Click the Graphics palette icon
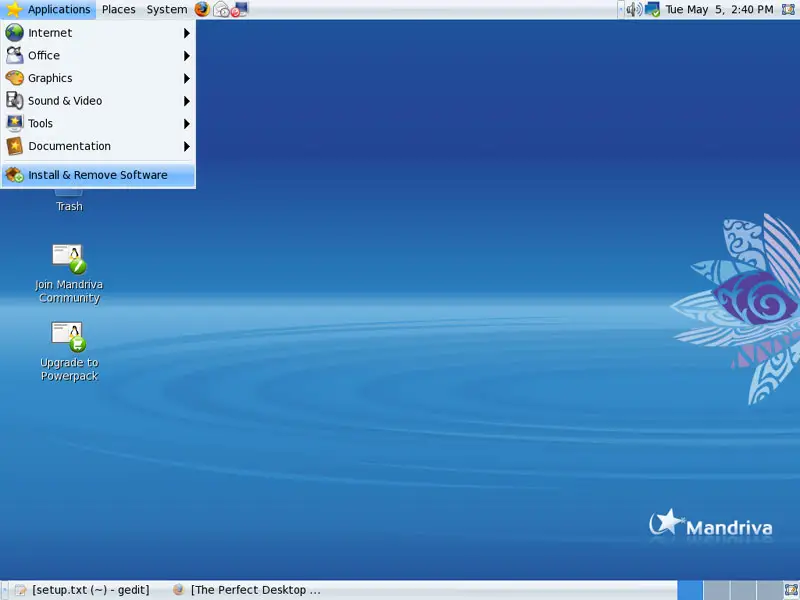This screenshot has height=600, width=800. point(14,78)
